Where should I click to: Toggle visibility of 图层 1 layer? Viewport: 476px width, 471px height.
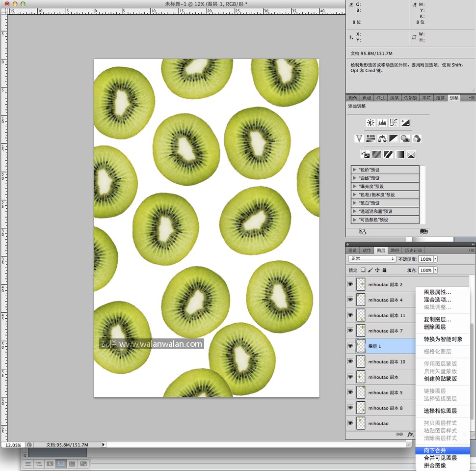[350, 346]
